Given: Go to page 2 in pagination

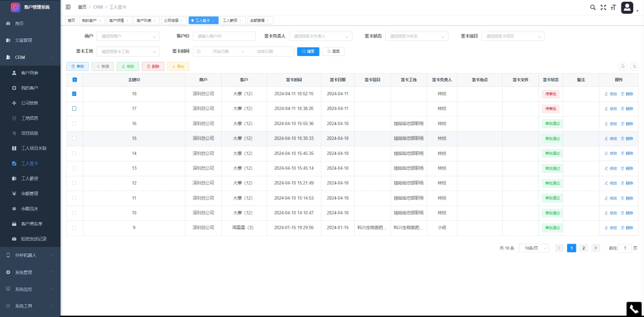Looking at the screenshot, I should (583, 248).
